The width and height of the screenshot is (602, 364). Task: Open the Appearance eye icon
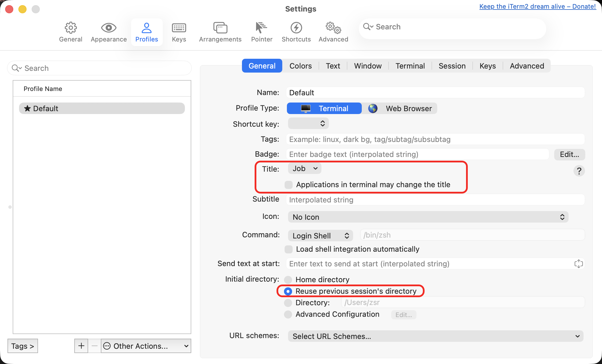109,28
